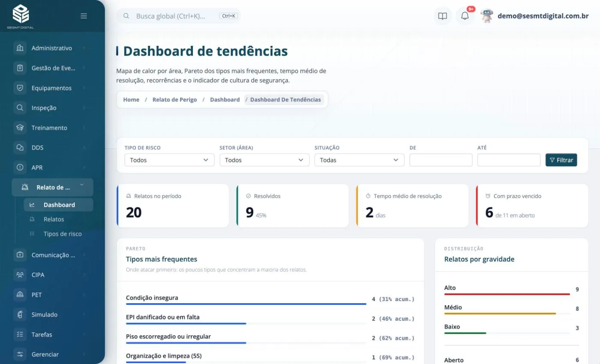The width and height of the screenshot is (600, 364).
Task: Click the Relato de Perigo siren icon
Action: tap(25, 187)
